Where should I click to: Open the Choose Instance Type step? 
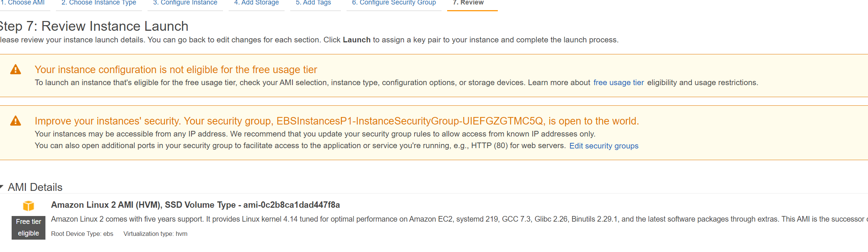(99, 3)
